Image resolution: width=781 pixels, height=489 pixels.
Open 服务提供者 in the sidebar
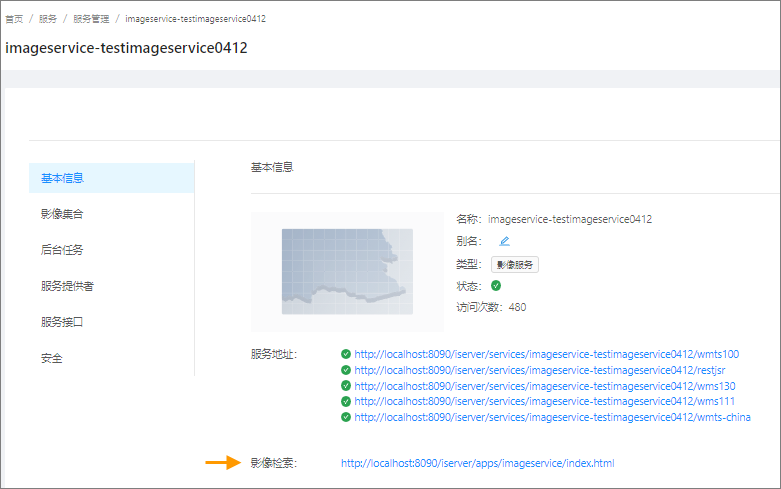(67, 286)
